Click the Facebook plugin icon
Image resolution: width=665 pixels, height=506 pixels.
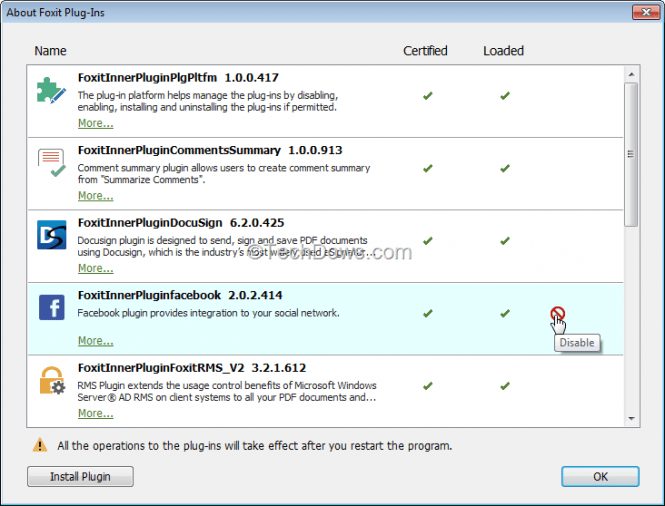click(x=51, y=307)
